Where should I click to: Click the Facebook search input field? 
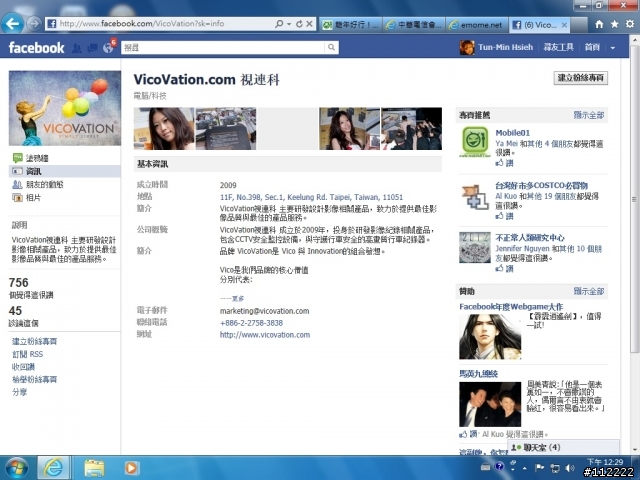pos(223,48)
